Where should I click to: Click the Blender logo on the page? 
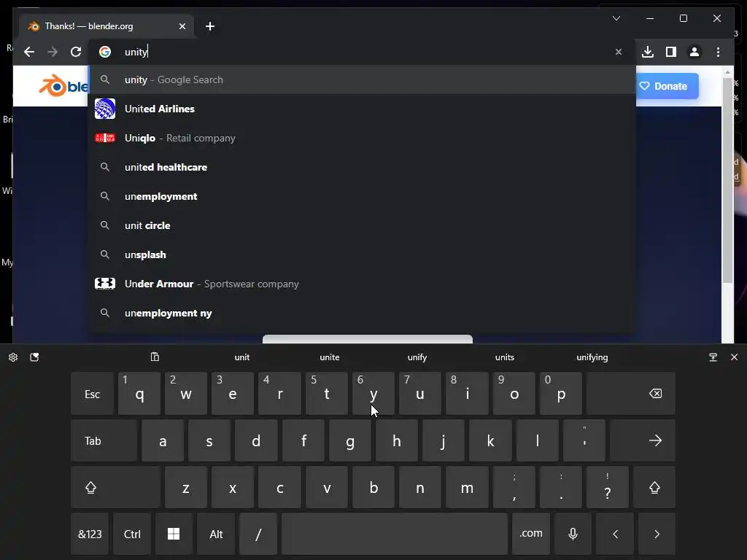tap(63, 86)
